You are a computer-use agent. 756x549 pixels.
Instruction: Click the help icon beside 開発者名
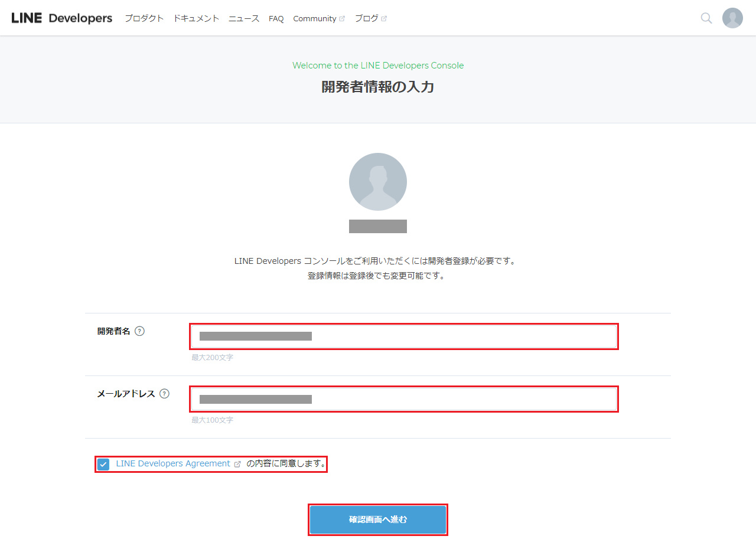[139, 331]
